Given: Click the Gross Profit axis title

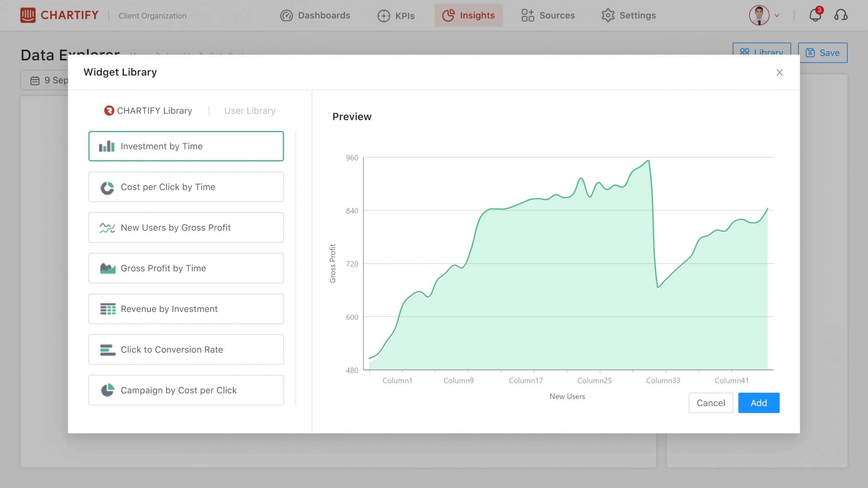Looking at the screenshot, I should pyautogui.click(x=332, y=263).
